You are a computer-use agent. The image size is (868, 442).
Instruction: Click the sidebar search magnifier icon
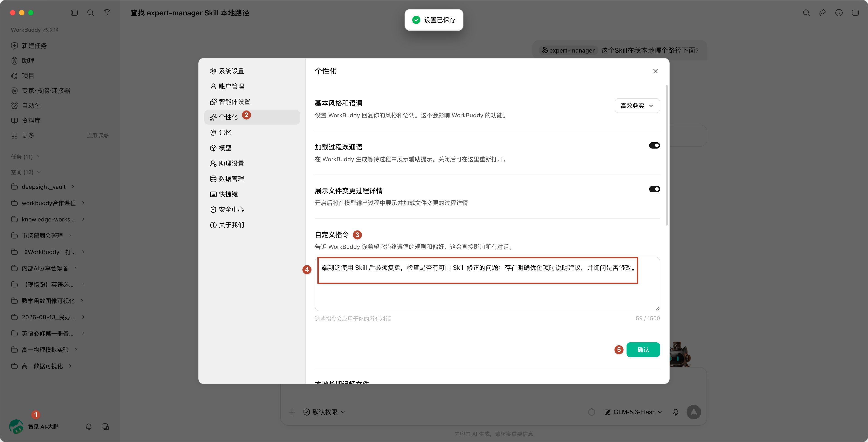coord(91,13)
